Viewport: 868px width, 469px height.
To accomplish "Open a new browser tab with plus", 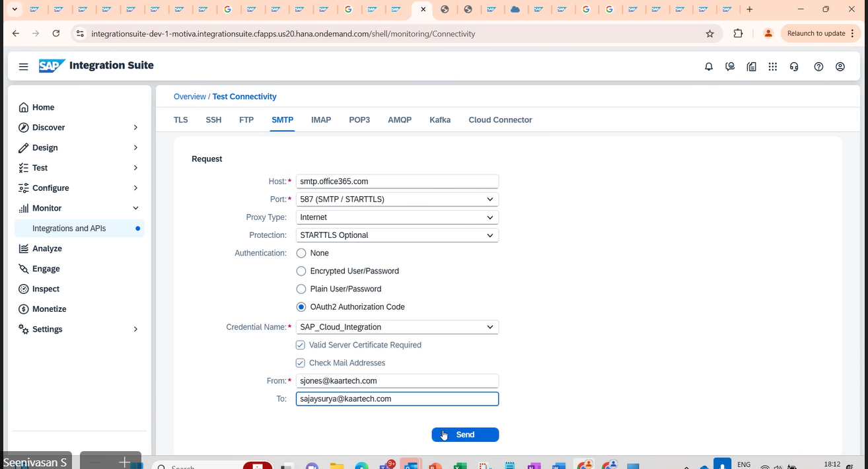I will 750,10.
